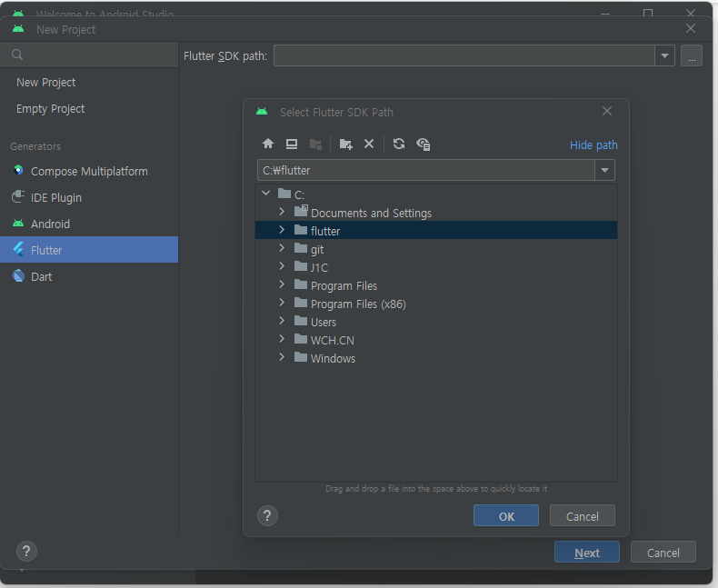This screenshot has width=718, height=588.
Task: Open Flutter SDK path dropdown
Action: [x=664, y=55]
